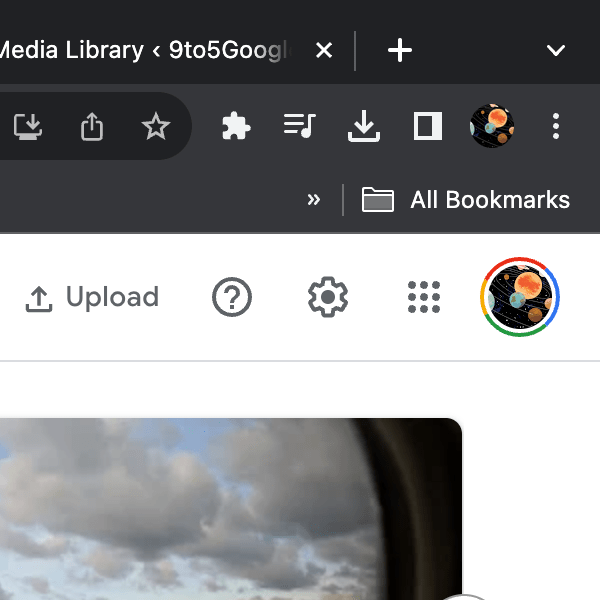Screen dimensions: 600x600
Task: Click the install app icon in address bar
Action: [28, 126]
